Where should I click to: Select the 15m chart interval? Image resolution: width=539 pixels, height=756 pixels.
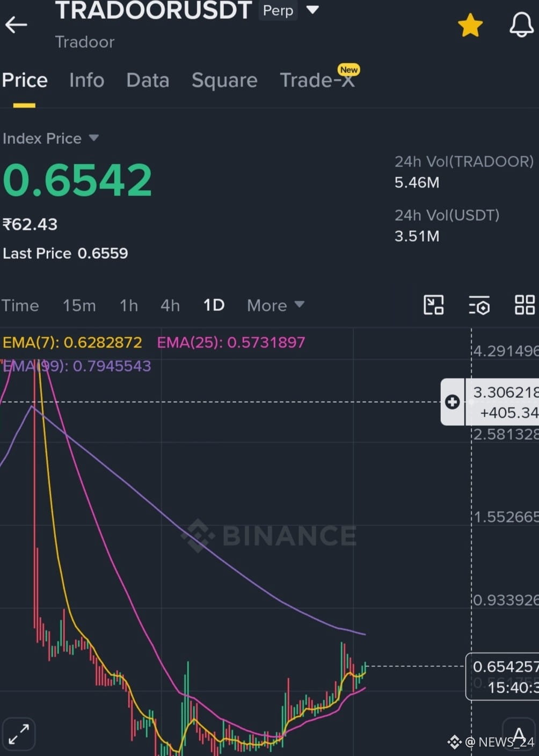[79, 306]
